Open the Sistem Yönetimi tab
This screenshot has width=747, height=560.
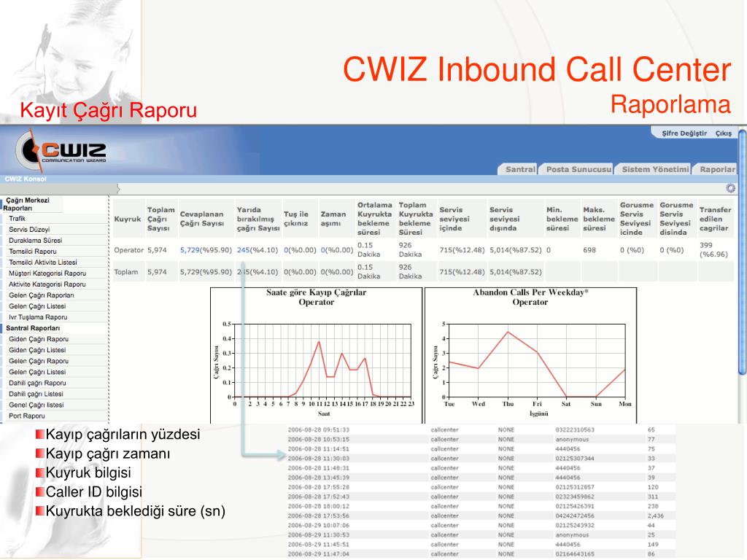point(653,169)
